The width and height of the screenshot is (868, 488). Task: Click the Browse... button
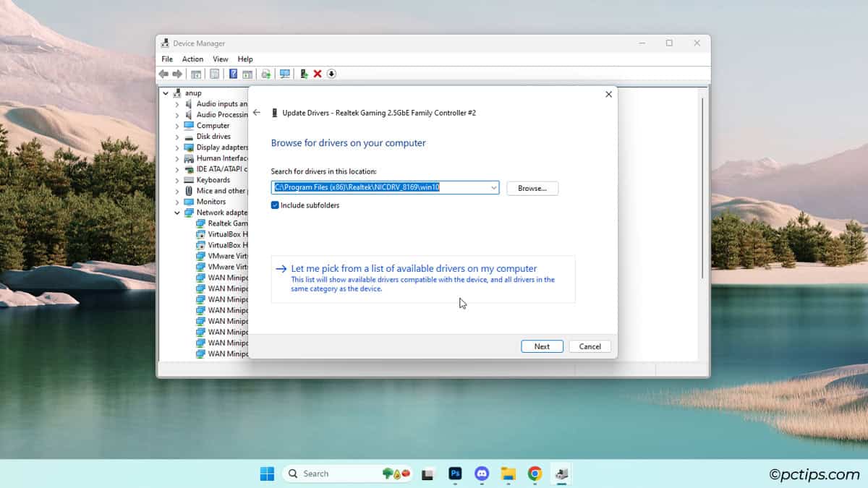click(x=532, y=188)
